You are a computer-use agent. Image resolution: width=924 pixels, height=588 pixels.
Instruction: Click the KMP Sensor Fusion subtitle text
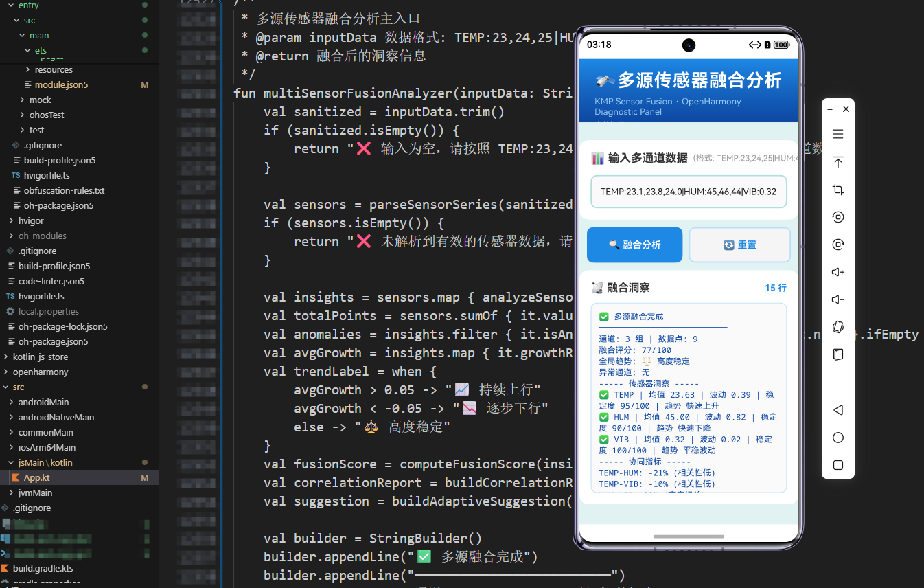tap(668, 106)
